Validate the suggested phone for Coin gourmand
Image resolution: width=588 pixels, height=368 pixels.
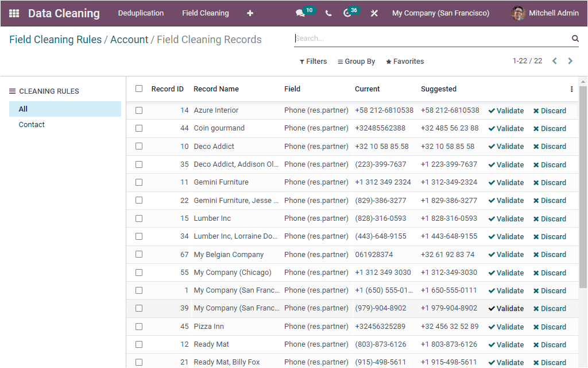[x=505, y=128]
